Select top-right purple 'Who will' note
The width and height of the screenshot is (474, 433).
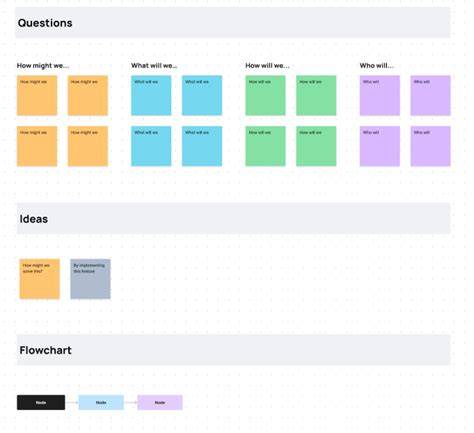[x=430, y=95]
